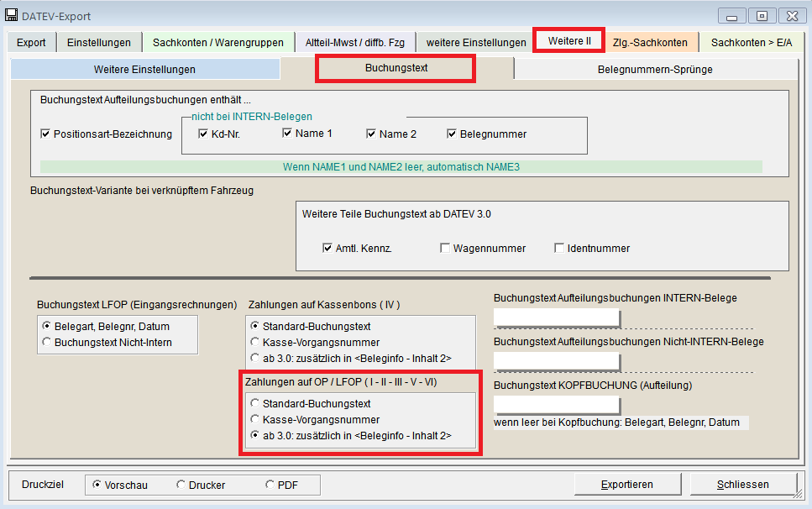Click the Druckziel label
Image resolution: width=812 pixels, height=509 pixels.
click(43, 485)
